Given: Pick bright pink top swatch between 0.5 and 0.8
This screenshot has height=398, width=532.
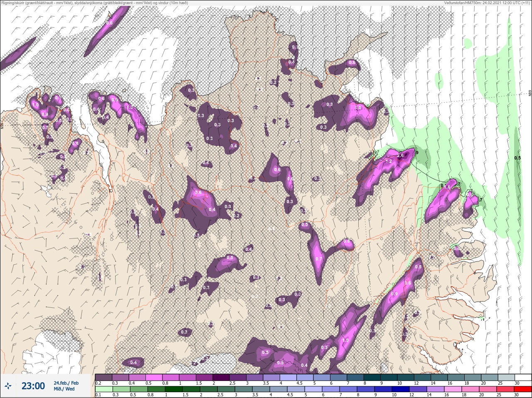Looking at the screenshot, I should point(154,377).
